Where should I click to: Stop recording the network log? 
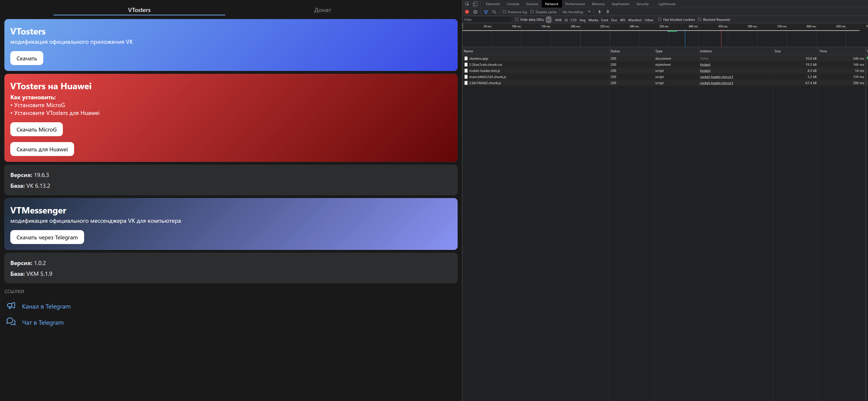[467, 12]
